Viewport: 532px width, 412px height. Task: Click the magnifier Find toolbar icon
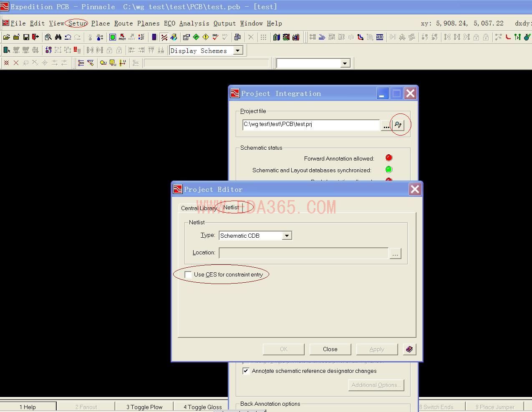click(x=48, y=37)
